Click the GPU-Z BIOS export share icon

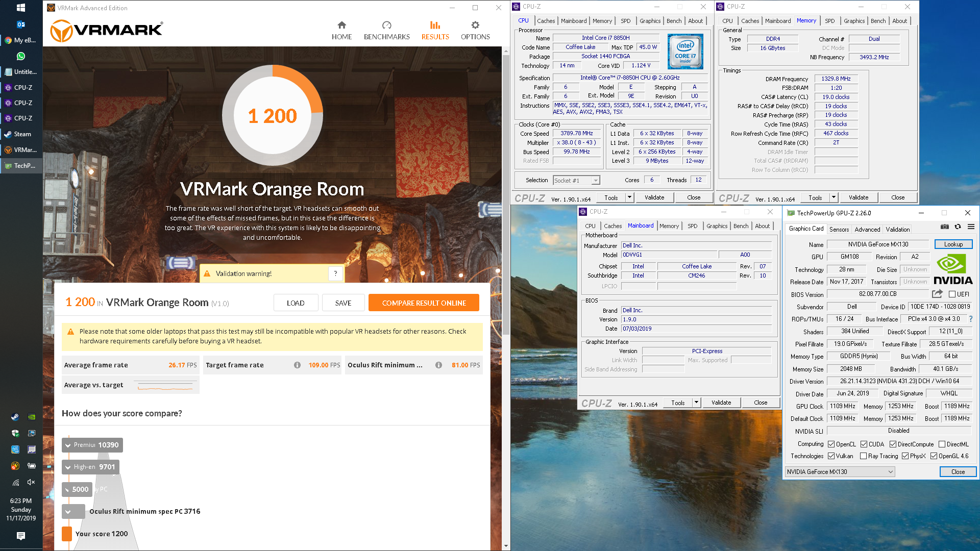click(x=937, y=294)
